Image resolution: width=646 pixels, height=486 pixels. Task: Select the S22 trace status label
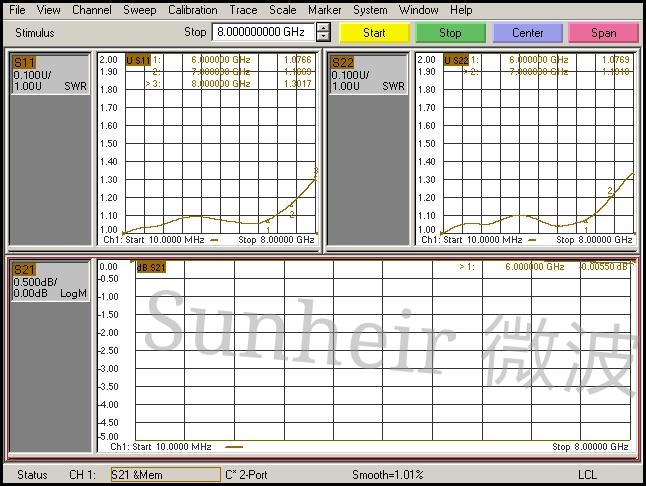click(342, 63)
